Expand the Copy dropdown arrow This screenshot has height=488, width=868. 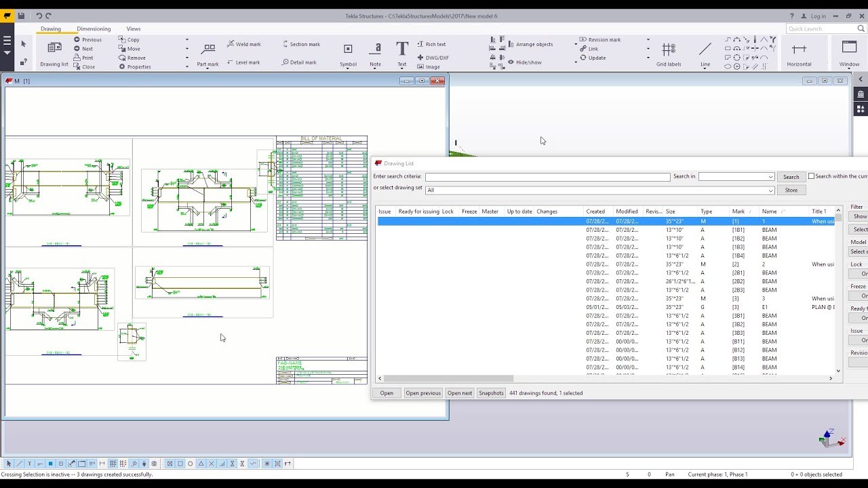click(187, 40)
